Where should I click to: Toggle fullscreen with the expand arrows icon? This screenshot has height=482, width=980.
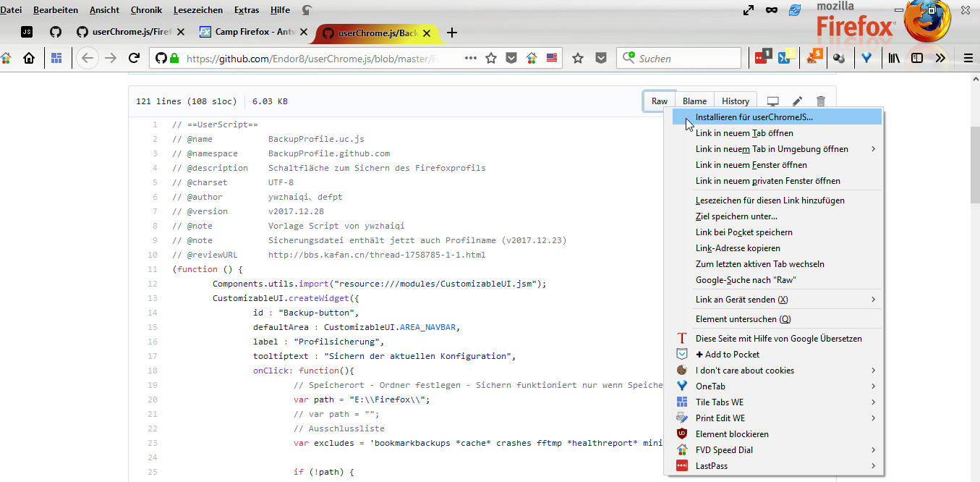[749, 10]
